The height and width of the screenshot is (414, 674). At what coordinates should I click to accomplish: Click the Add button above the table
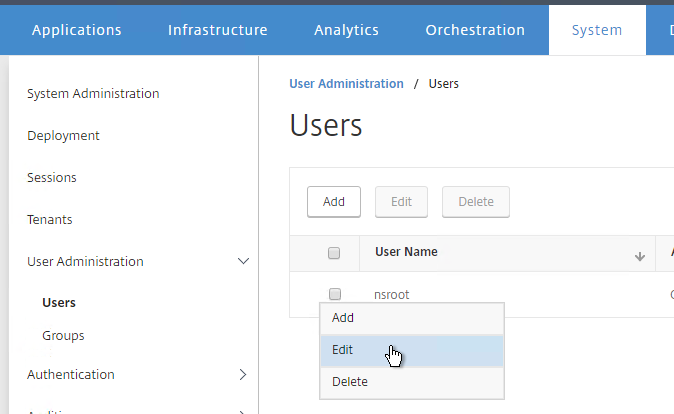[x=334, y=202]
